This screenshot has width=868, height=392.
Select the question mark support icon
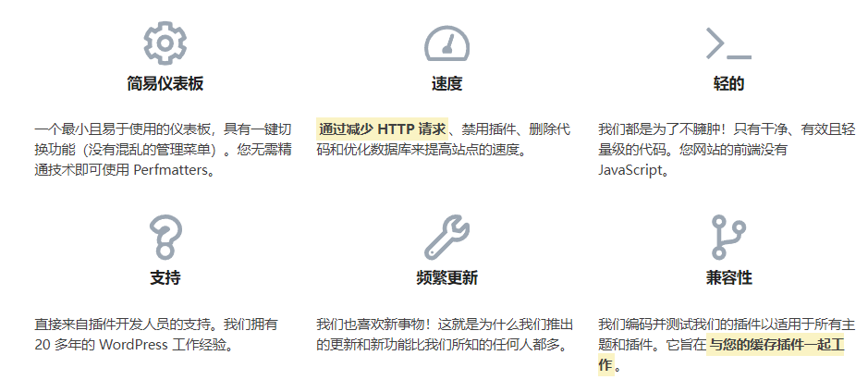(x=165, y=238)
